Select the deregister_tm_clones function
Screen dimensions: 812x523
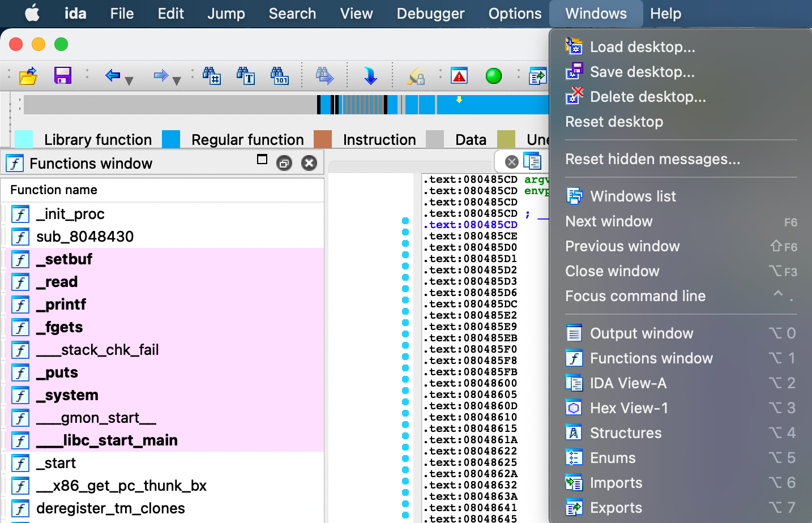tap(163, 508)
